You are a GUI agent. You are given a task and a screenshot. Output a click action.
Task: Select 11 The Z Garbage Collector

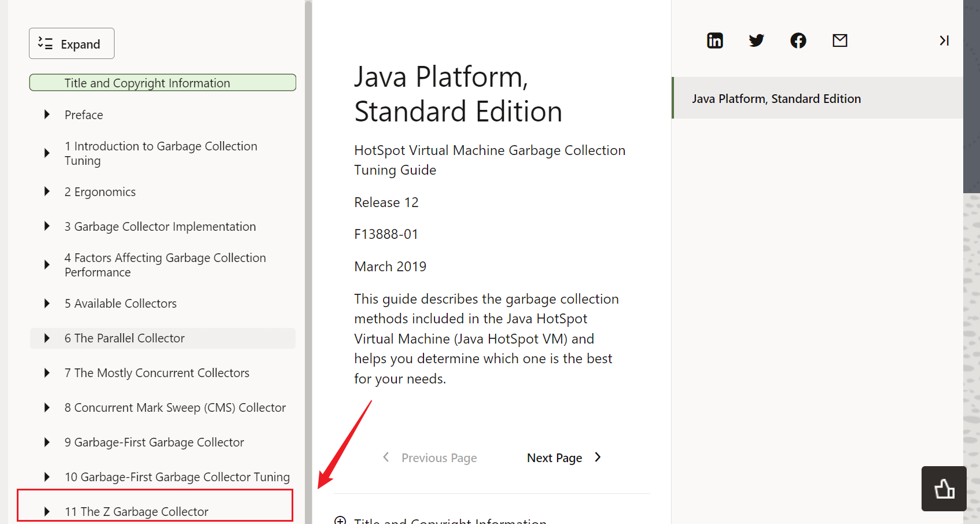pyautogui.click(x=136, y=511)
